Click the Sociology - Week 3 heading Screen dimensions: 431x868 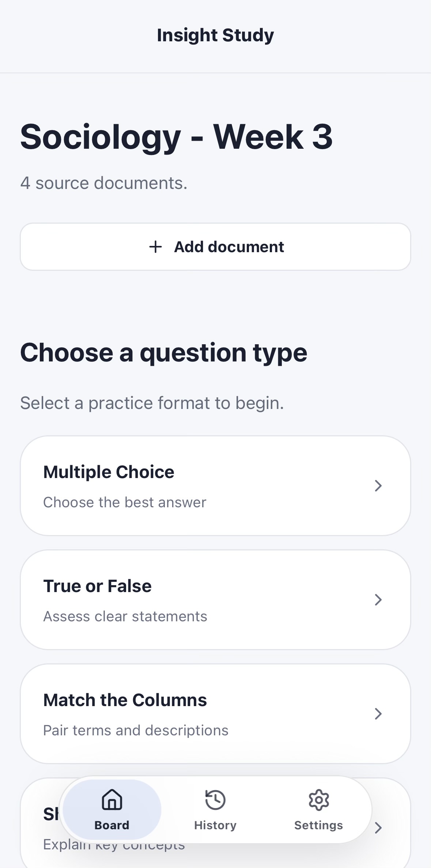coord(176,137)
